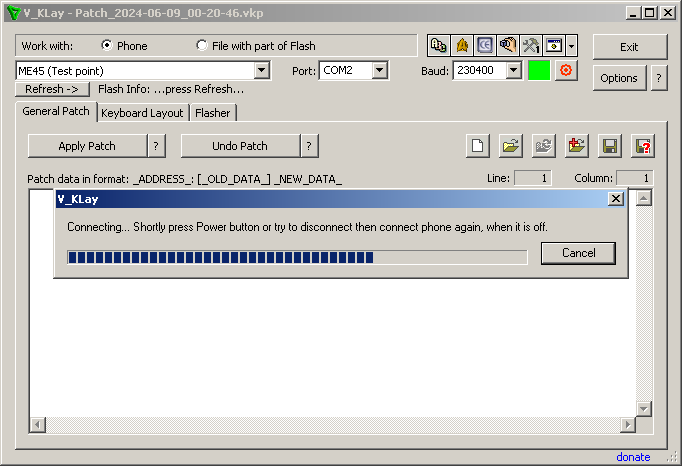Select the Phone radio button
This screenshot has width=682, height=466.
point(107,46)
